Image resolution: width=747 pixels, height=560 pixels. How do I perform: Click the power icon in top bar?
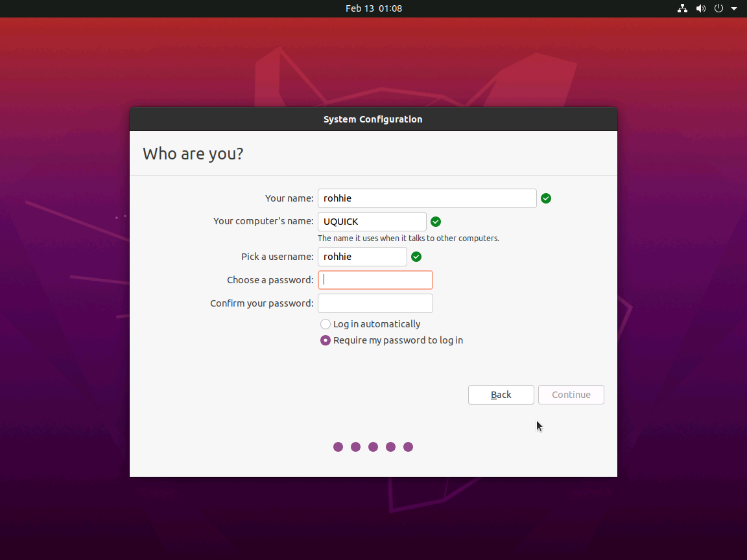point(718,8)
